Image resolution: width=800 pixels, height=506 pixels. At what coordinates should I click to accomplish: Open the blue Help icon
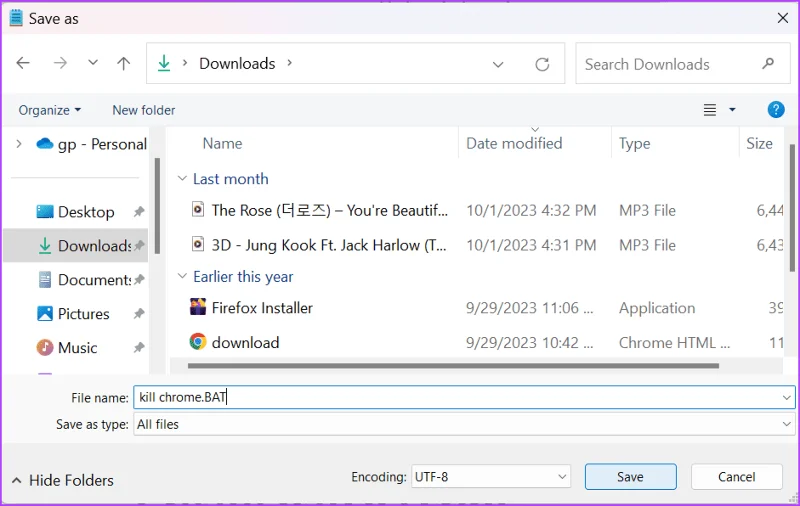tap(776, 110)
